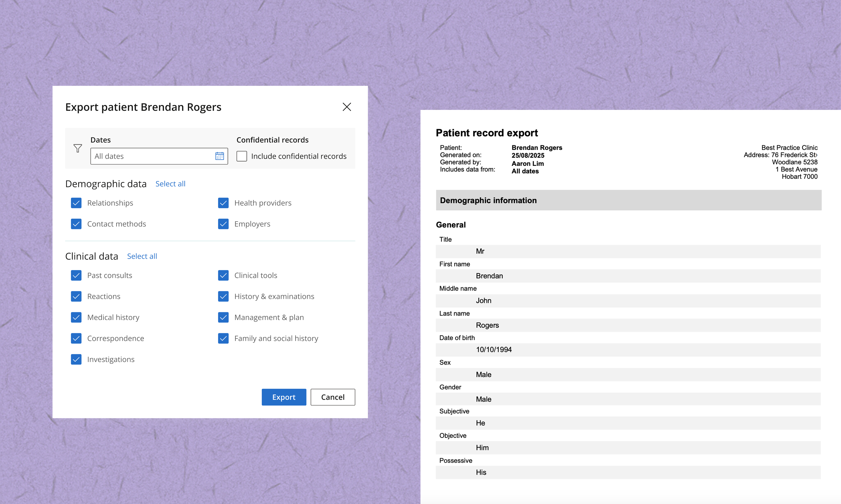Open the calendar date picker icon
This screenshot has height=504, width=841.
[x=220, y=156]
